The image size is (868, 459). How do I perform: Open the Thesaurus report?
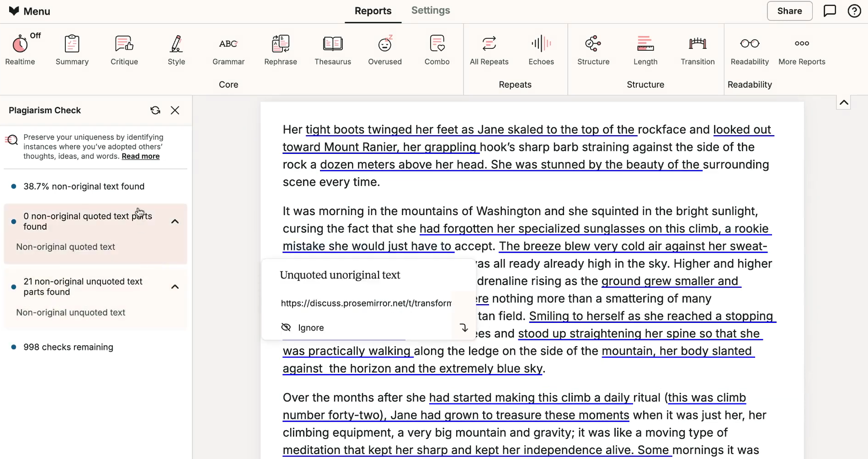(333, 50)
